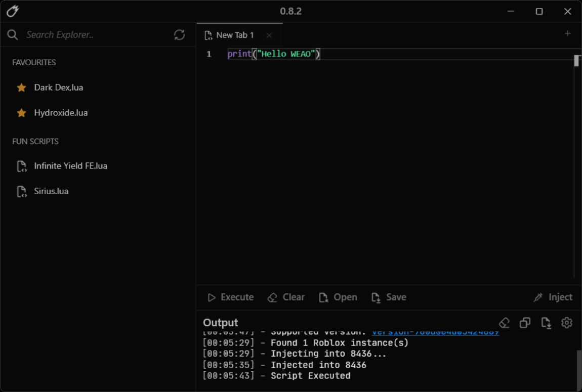Click line number 1 in the editor gutter
This screenshot has height=392, width=582.
[209, 54]
